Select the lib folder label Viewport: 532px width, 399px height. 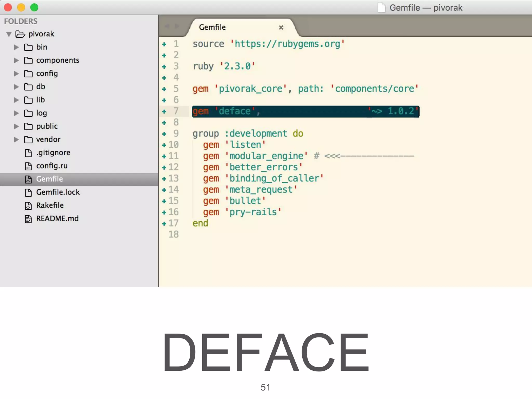[41, 100]
